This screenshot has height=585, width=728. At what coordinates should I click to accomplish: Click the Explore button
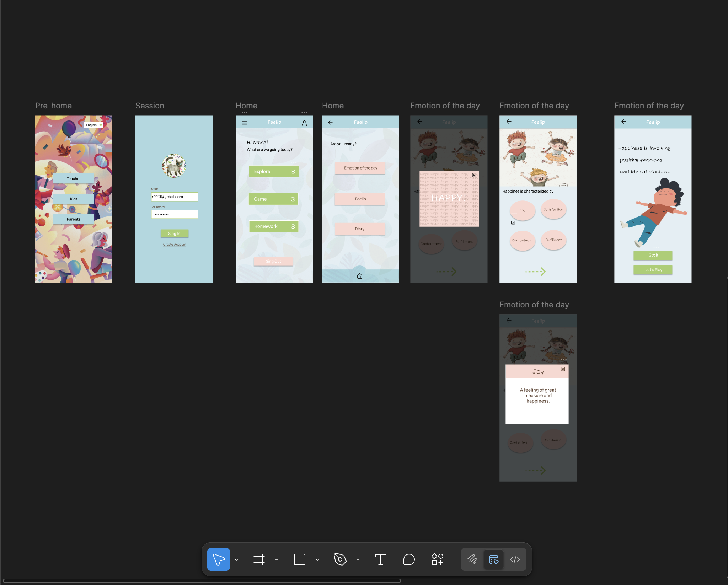pos(274,171)
